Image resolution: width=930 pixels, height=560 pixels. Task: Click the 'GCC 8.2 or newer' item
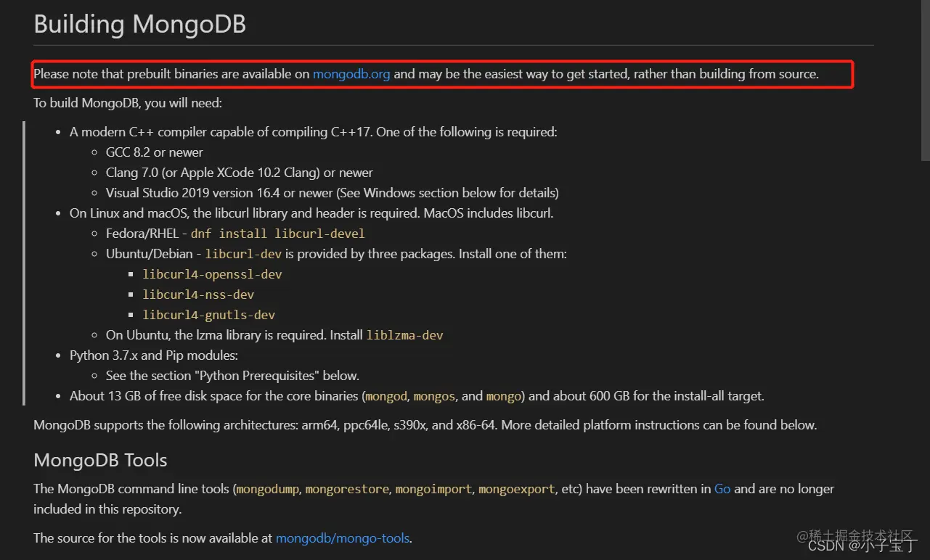(x=155, y=152)
